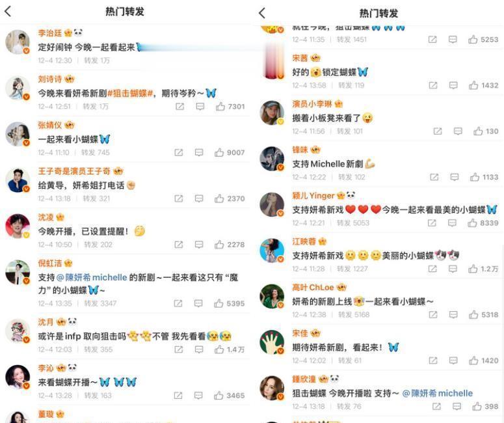Open the comment icon on 高叶 ChLoe's post

pyautogui.click(x=453, y=314)
